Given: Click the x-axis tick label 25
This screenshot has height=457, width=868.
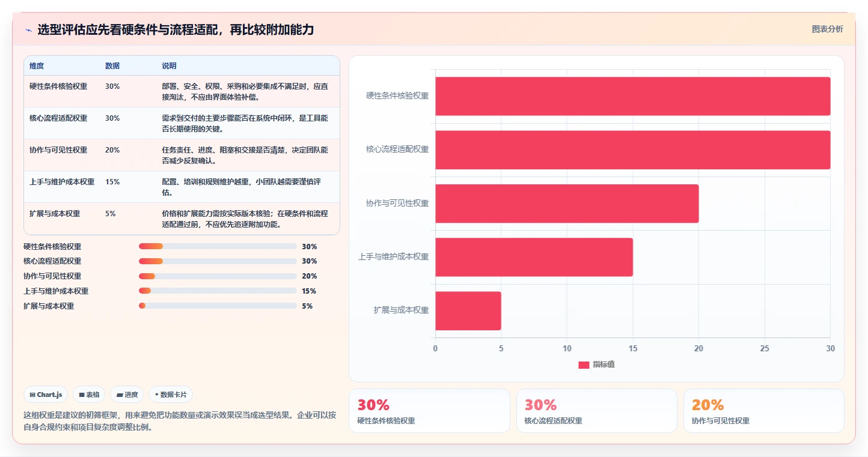Looking at the screenshot, I should [764, 348].
